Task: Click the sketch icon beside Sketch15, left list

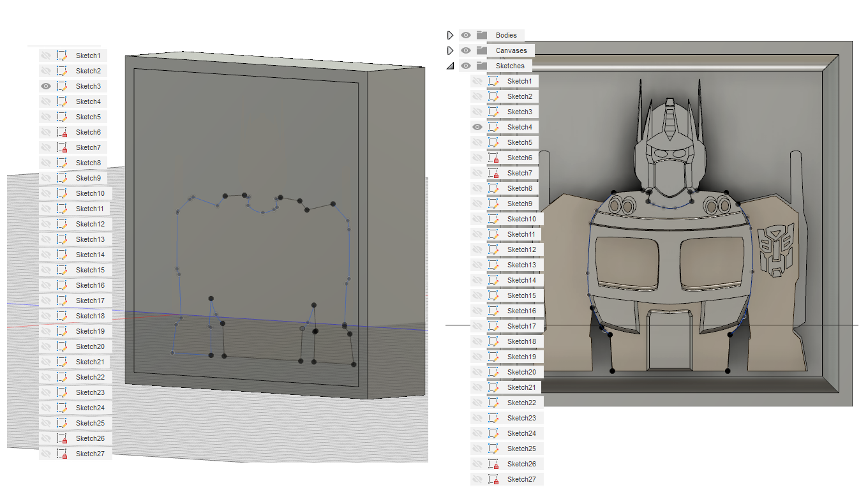Action: [x=62, y=270]
